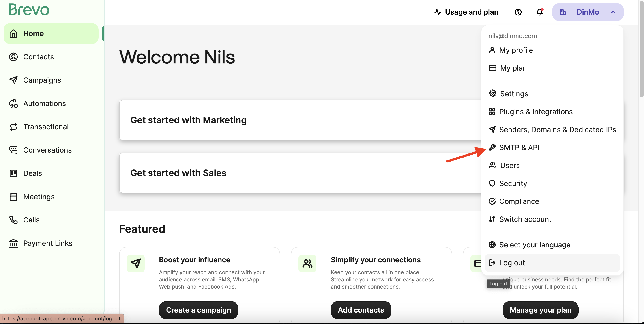Click the SMTP & API wrench icon
Viewport: 644px width, 324px height.
click(x=492, y=147)
